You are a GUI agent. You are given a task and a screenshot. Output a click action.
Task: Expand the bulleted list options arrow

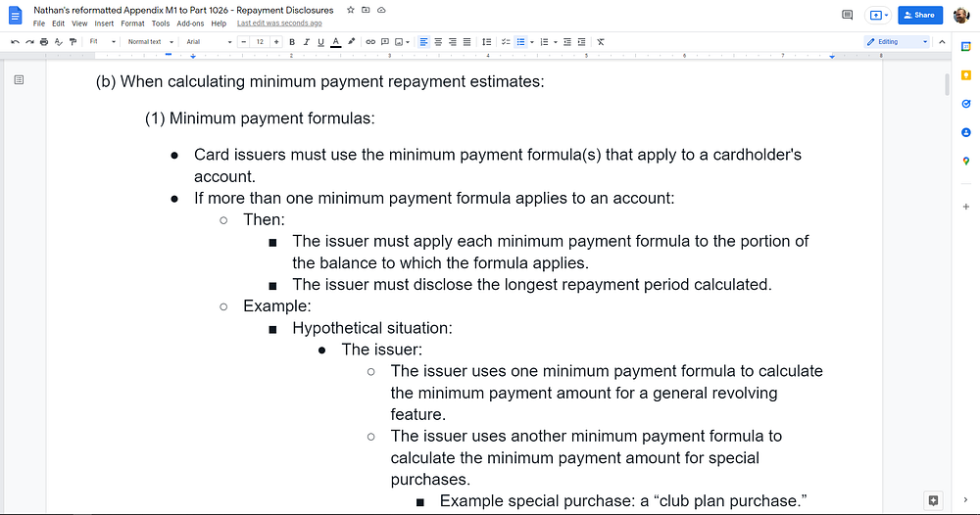pyautogui.click(x=532, y=42)
